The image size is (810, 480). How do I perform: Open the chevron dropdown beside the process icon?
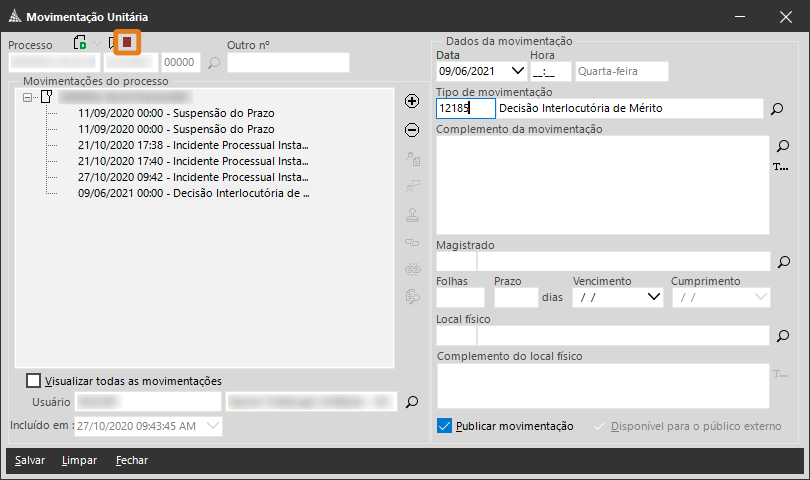point(97,43)
